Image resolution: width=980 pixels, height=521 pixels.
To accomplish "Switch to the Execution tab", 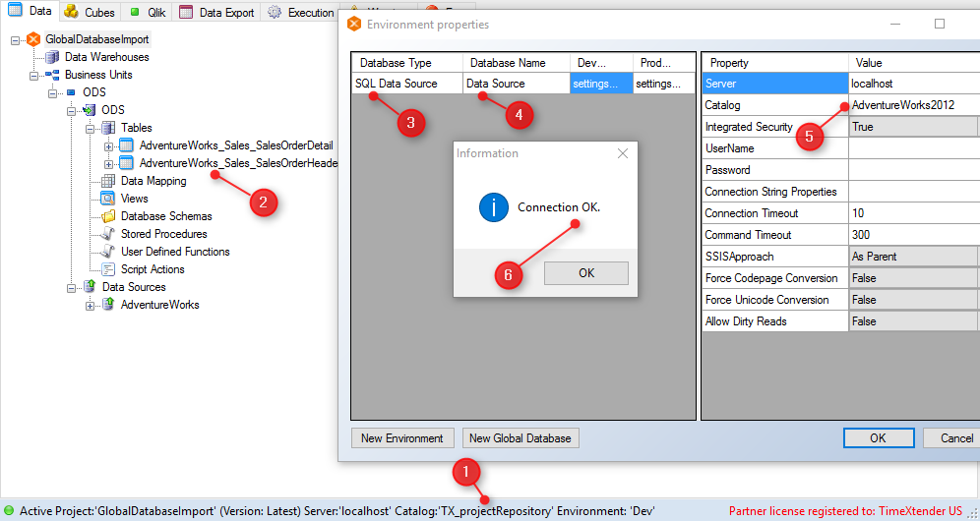I will click(300, 12).
